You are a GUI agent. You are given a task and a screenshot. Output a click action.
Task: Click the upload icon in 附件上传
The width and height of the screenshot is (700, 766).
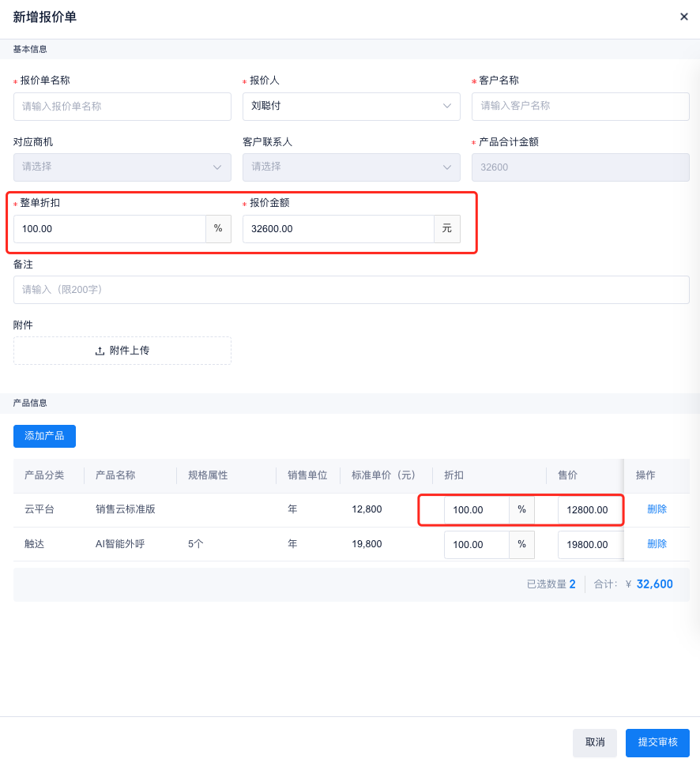pos(100,351)
